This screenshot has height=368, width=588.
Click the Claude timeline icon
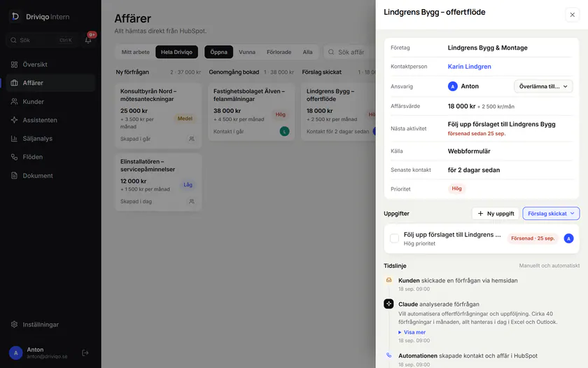(x=388, y=304)
